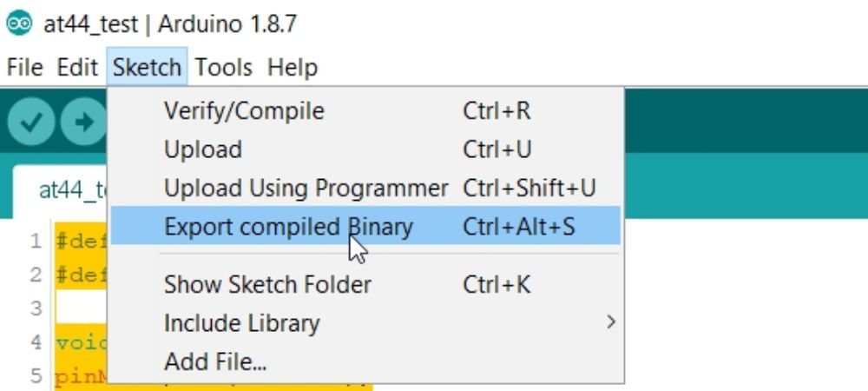Select Show Sketch Folder
The width and height of the screenshot is (868, 391).
coord(365,285)
